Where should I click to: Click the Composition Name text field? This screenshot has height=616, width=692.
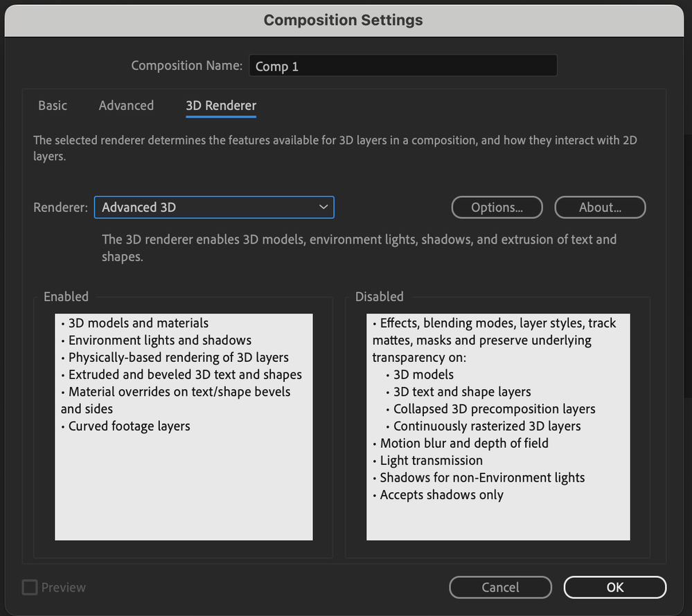[x=402, y=66]
